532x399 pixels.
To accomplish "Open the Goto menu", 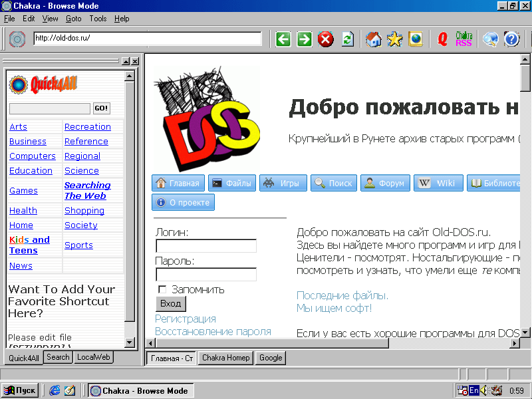I will [x=73, y=19].
